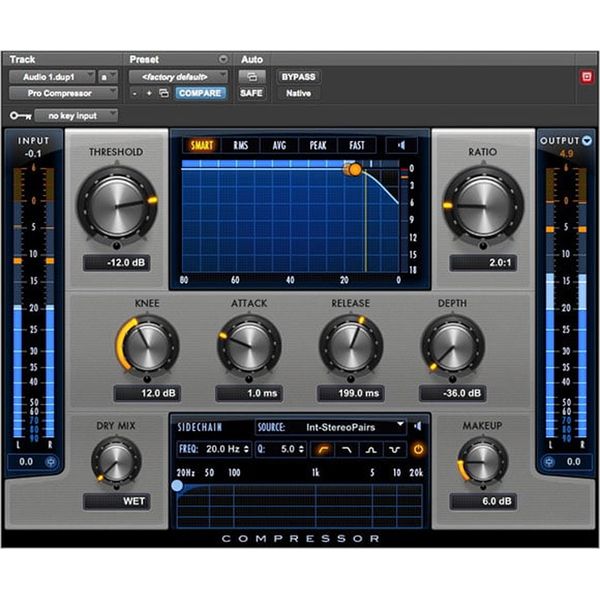Click the key input key icon
Image resolution: width=600 pixels, height=600 pixels.
click(20, 115)
